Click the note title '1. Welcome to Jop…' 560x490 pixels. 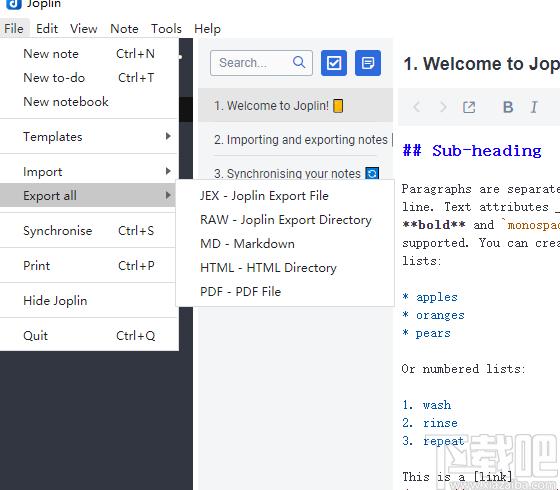481,64
